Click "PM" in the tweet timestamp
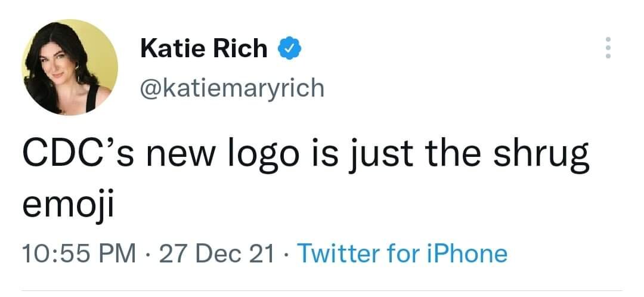The width and height of the screenshot is (644, 297). click(118, 253)
